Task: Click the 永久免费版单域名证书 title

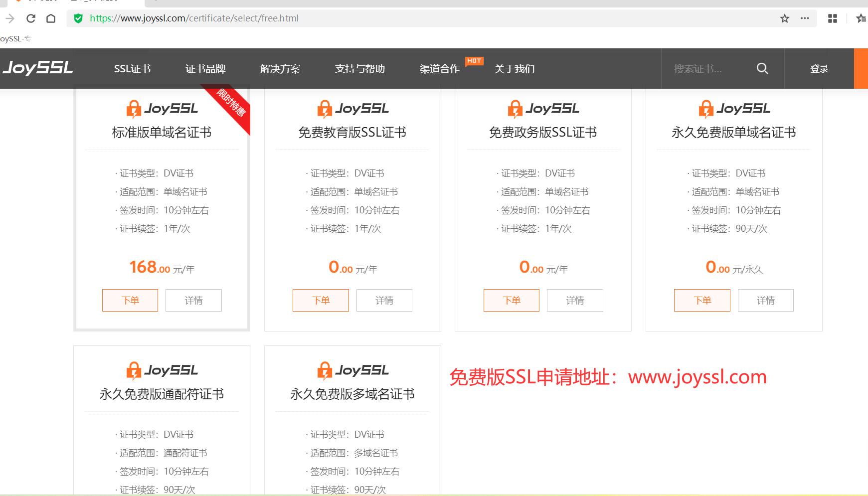Action: click(x=734, y=132)
